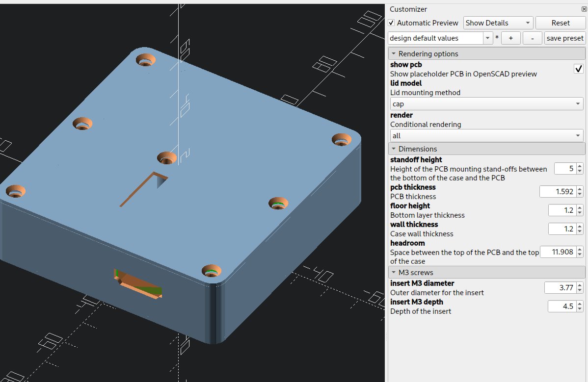Increase wall thickness with the up arrow
This screenshot has width=588, height=382.
point(580,226)
